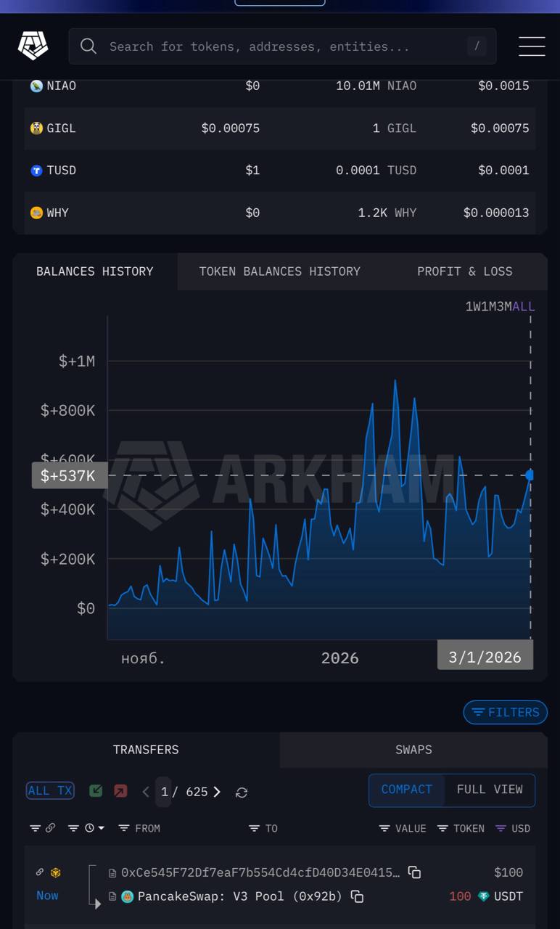
Task: Refresh the transfers list
Action: click(x=242, y=793)
